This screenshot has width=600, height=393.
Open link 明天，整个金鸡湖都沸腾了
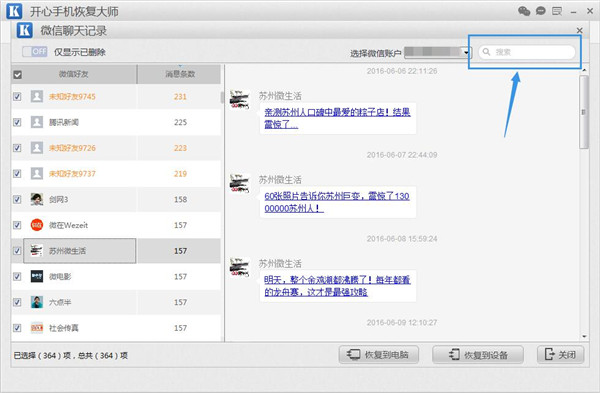[337, 286]
